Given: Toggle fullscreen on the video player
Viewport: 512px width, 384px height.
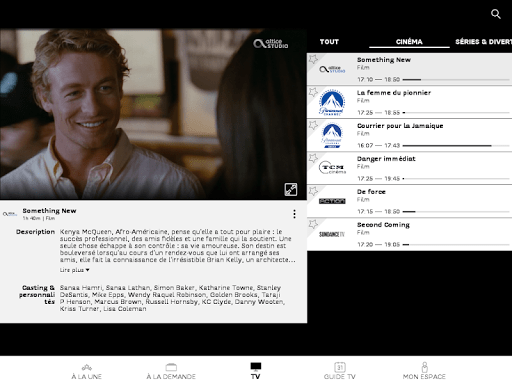Looking at the screenshot, I should click(x=291, y=189).
